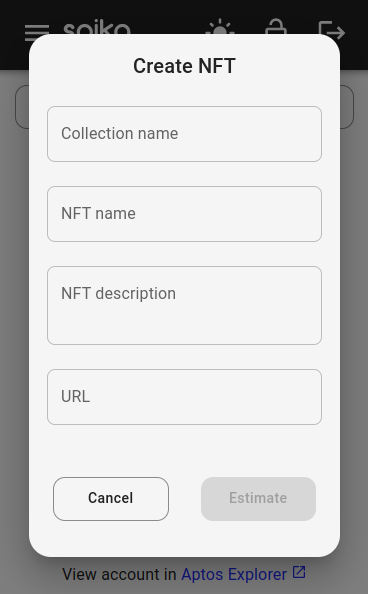This screenshot has height=594, width=368.
Task: Select the partially hidden box at left edge
Action: [x=22, y=107]
